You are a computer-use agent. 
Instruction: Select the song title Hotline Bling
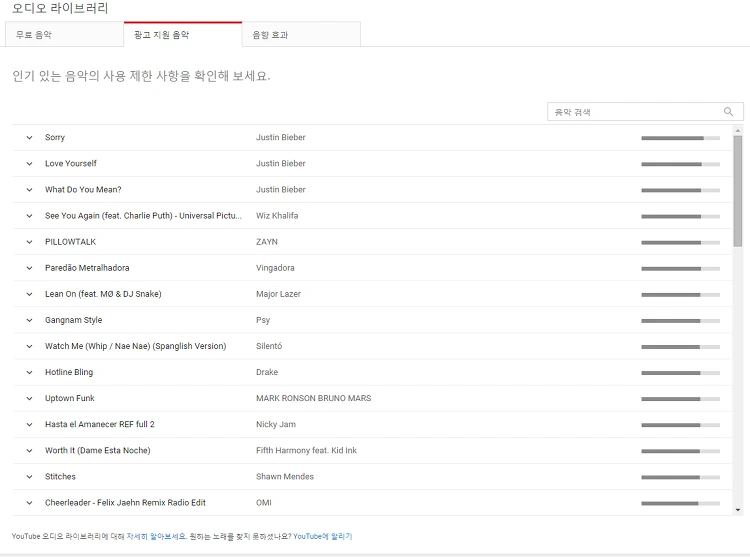pyautogui.click(x=69, y=372)
